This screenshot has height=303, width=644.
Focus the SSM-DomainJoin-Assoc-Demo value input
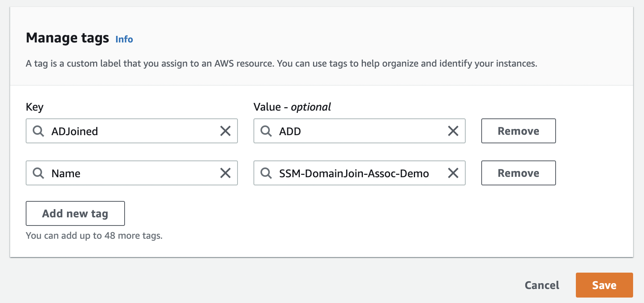(x=354, y=173)
